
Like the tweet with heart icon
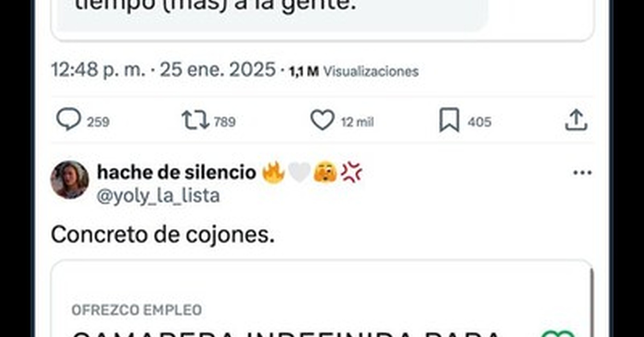click(322, 120)
